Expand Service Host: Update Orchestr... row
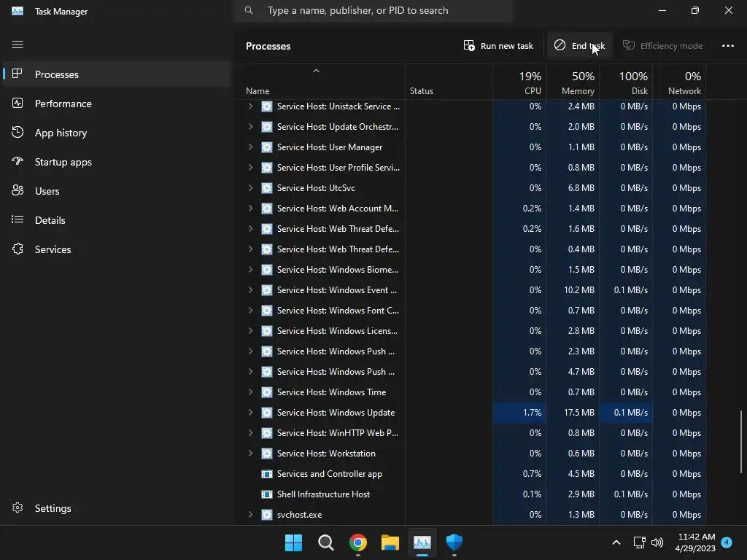 (250, 127)
